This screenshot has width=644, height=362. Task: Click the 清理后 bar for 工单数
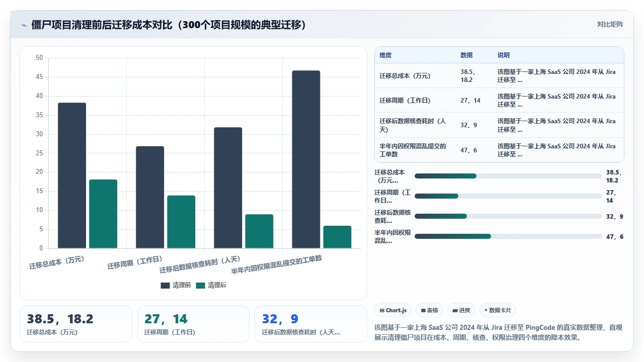(337, 237)
